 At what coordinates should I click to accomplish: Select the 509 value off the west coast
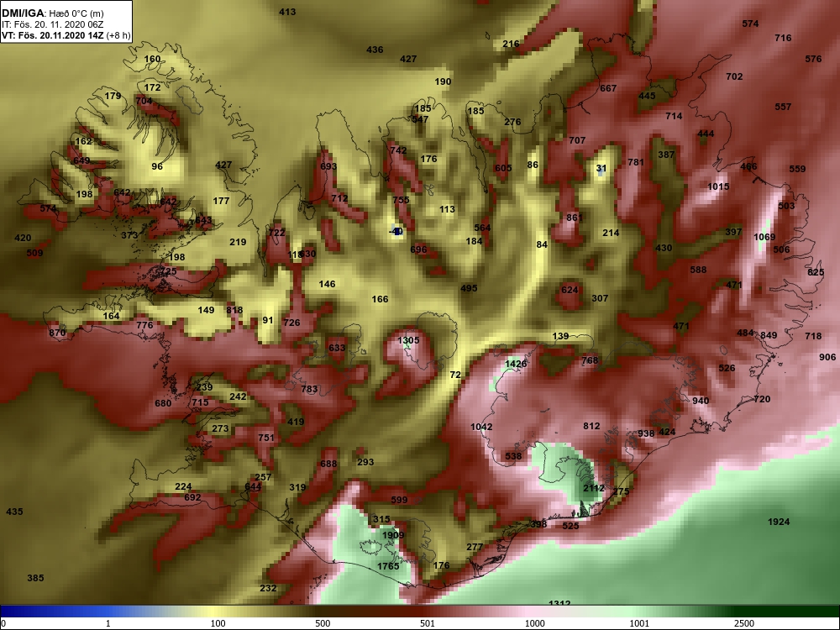(34, 253)
